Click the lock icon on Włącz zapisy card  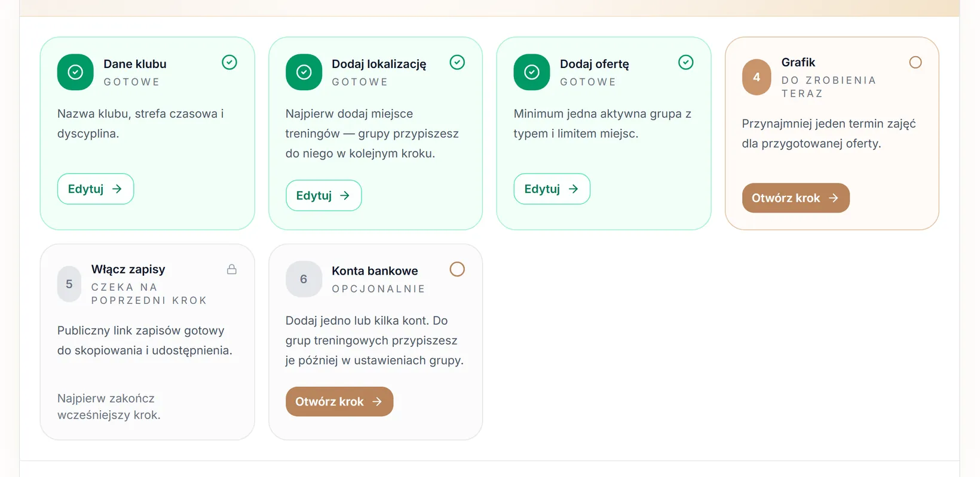(232, 269)
